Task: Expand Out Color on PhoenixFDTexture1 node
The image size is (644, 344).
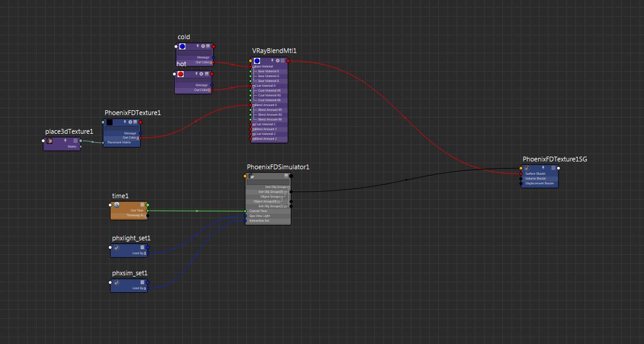Action: pyautogui.click(x=138, y=138)
